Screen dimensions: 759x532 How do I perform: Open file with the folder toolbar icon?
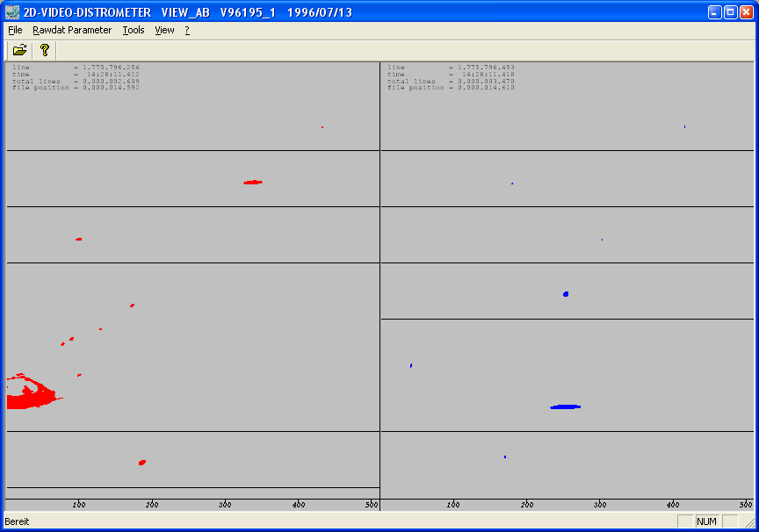[x=20, y=50]
